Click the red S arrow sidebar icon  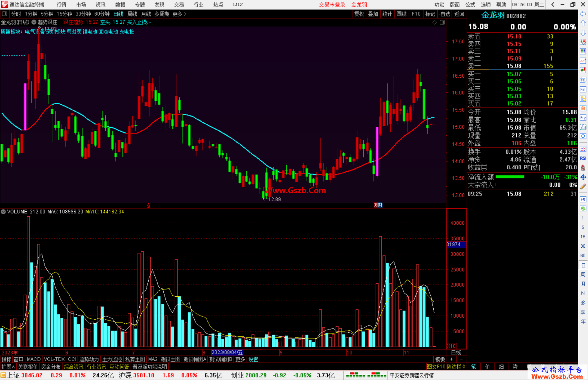tap(583, 168)
